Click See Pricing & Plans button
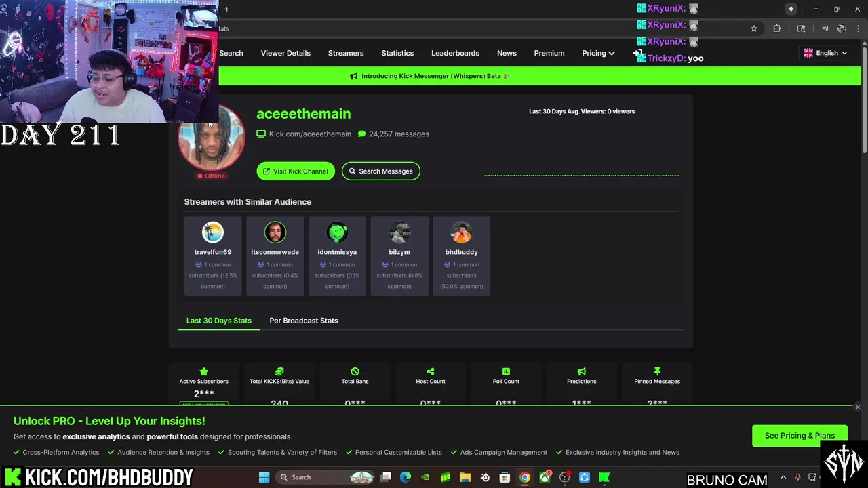 click(x=800, y=436)
